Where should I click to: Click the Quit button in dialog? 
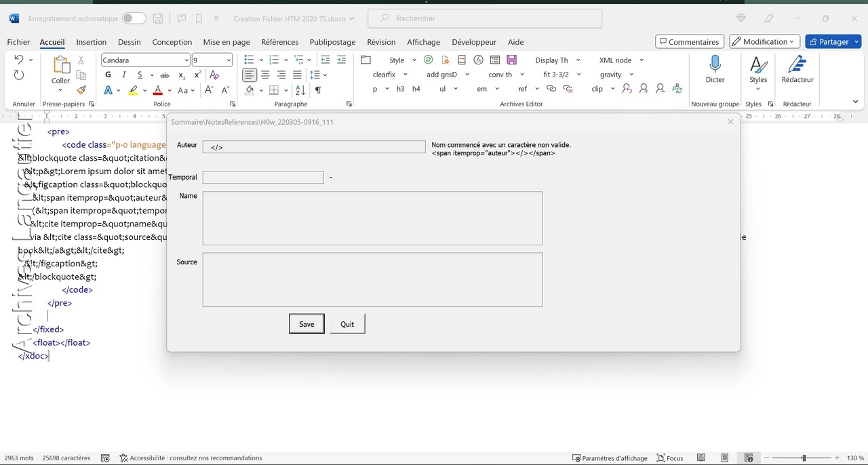click(347, 324)
